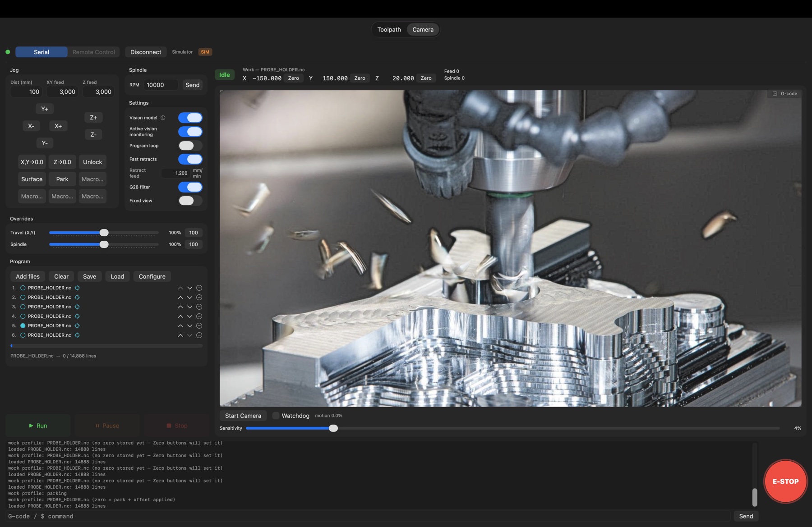Remove program row 2 PROBE_HOLDER.nc
Viewport: 812px width, 527px height.
coord(199,298)
